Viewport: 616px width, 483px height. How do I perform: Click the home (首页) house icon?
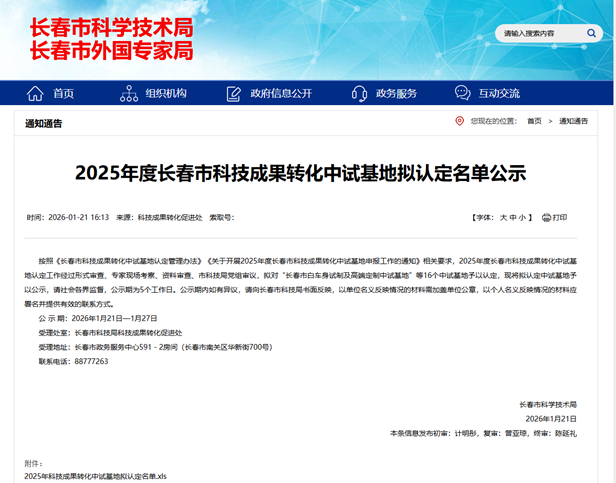tap(35, 93)
